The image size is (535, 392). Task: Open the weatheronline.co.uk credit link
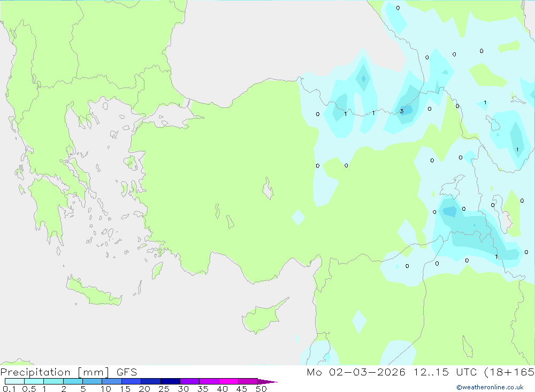490,387
